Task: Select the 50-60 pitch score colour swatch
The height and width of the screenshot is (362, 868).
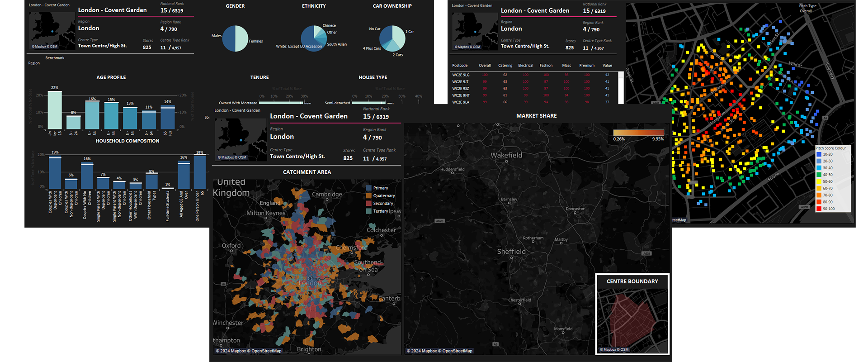Action: tap(819, 181)
